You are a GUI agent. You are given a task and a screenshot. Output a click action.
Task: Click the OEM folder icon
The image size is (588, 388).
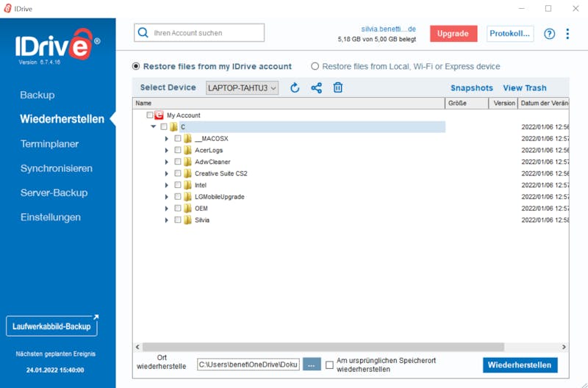pyautogui.click(x=187, y=208)
